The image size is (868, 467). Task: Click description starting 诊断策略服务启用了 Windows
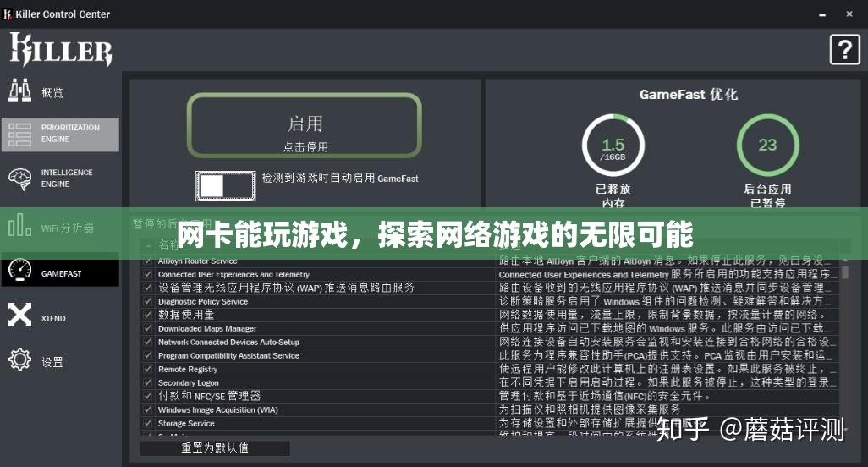point(665,301)
